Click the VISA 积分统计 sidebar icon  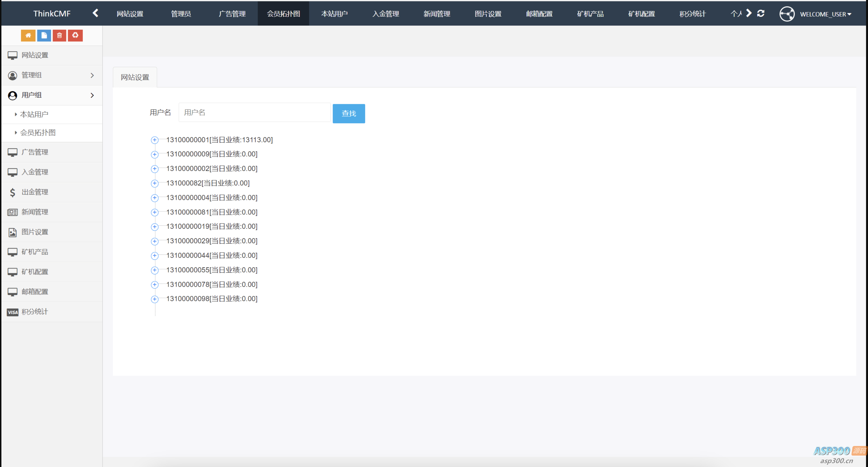pos(13,312)
